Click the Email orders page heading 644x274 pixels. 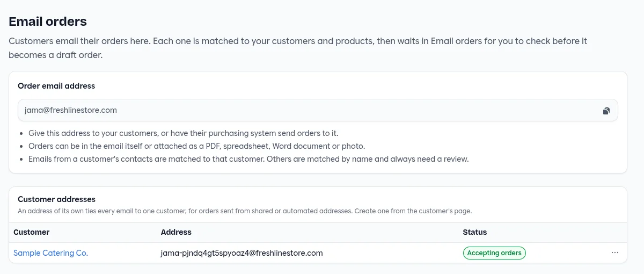[48, 21]
